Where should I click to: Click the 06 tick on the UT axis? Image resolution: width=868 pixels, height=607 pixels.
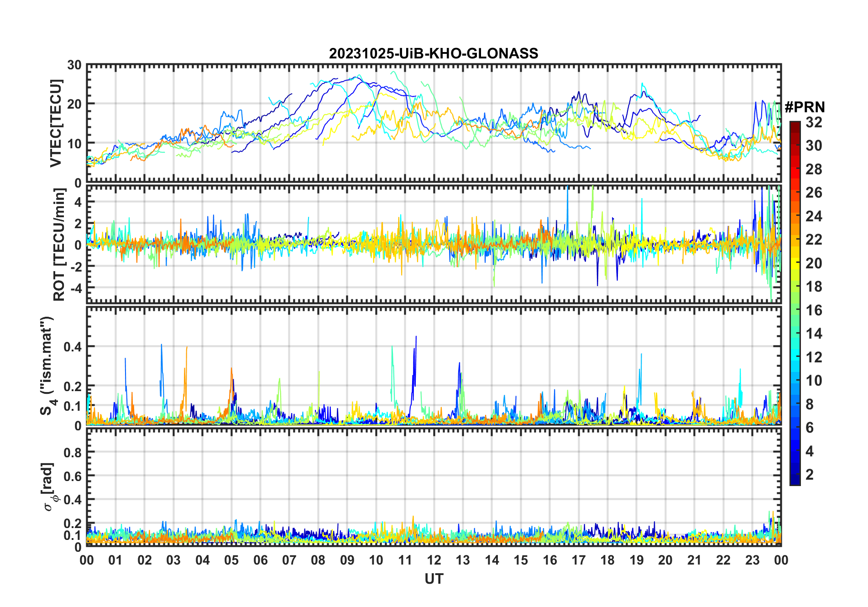point(260,560)
